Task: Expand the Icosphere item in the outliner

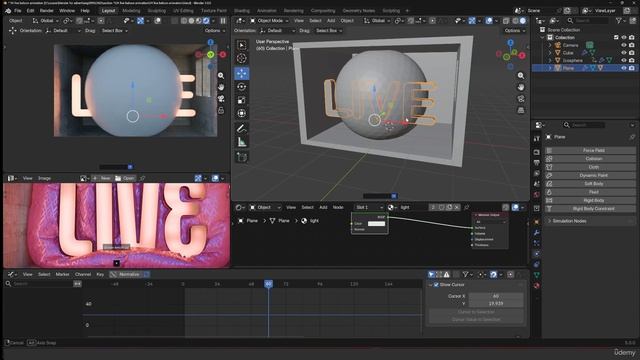Action: 550,60
